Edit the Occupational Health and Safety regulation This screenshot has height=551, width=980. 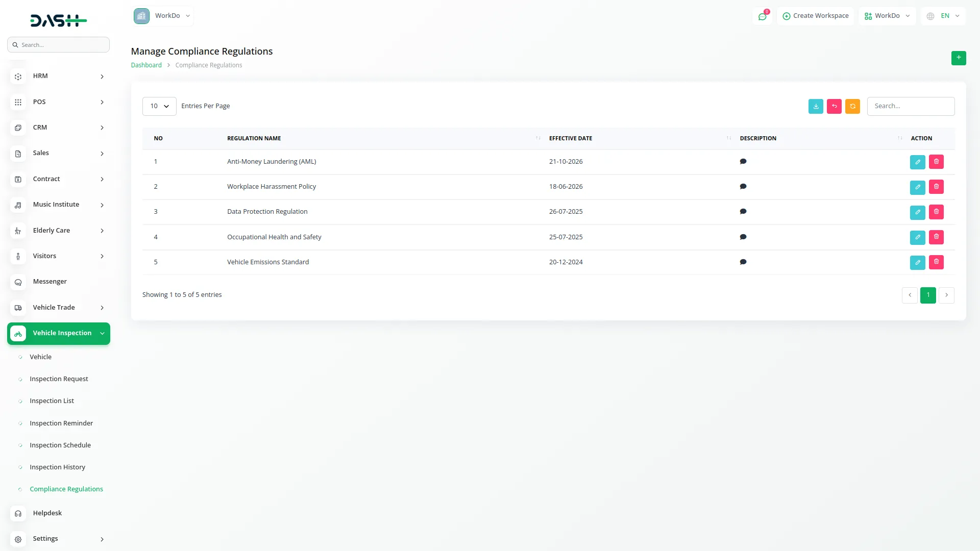click(917, 237)
